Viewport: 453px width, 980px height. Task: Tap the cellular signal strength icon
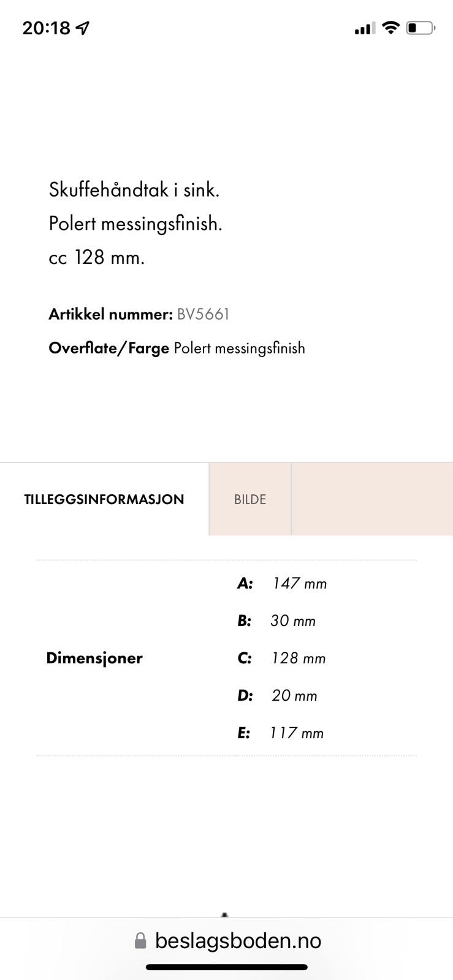(364, 28)
